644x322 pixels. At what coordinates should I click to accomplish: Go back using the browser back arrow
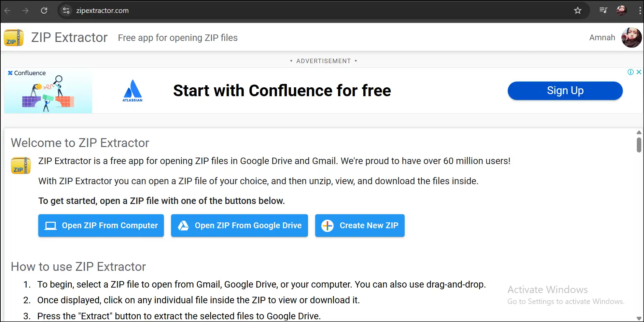tap(8, 11)
